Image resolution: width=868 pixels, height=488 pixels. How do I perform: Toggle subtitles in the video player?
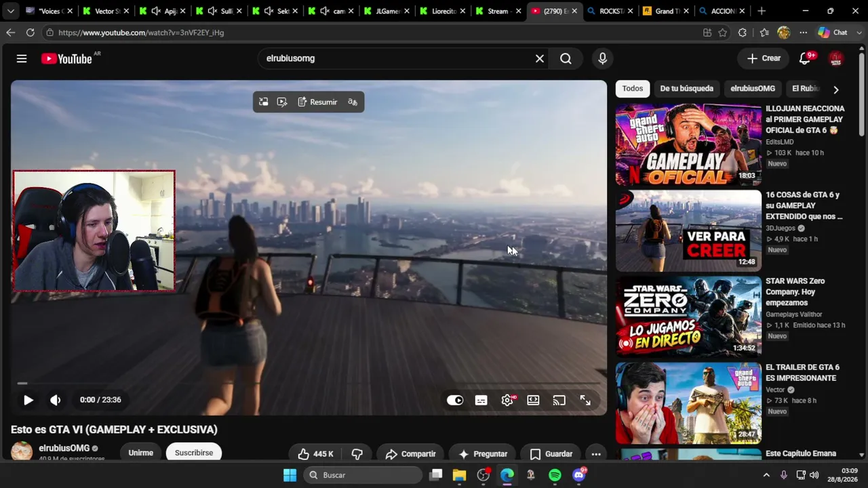[481, 401]
